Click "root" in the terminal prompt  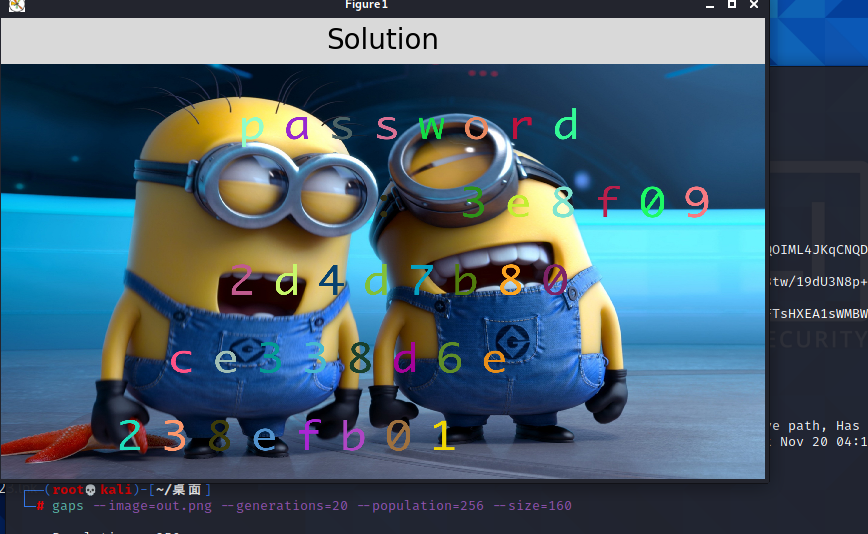[68, 490]
